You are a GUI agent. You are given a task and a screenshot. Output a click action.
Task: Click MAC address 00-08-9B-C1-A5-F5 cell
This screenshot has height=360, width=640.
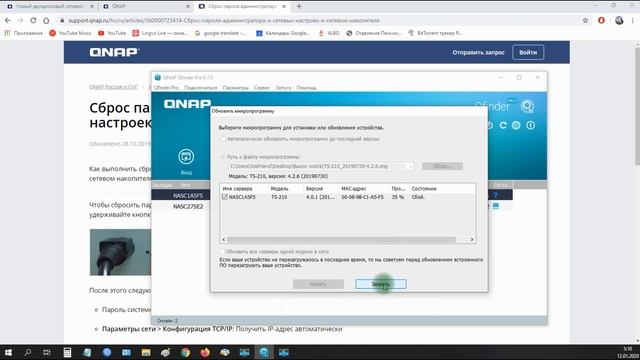click(362, 197)
